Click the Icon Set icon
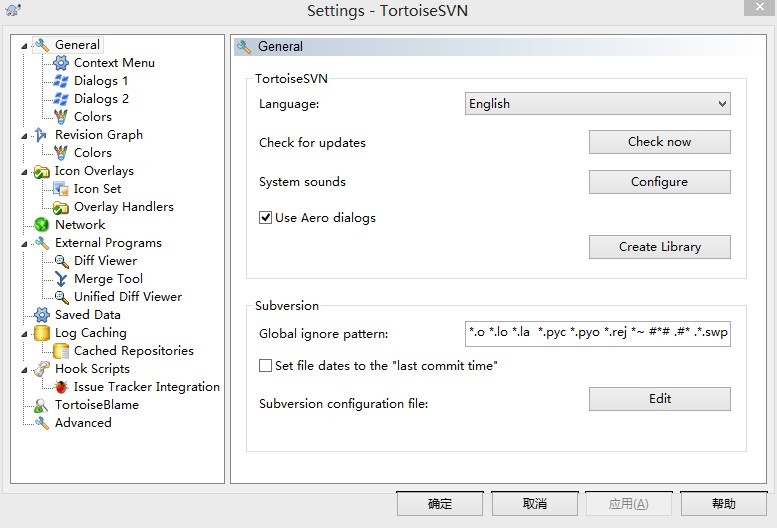 [61, 189]
